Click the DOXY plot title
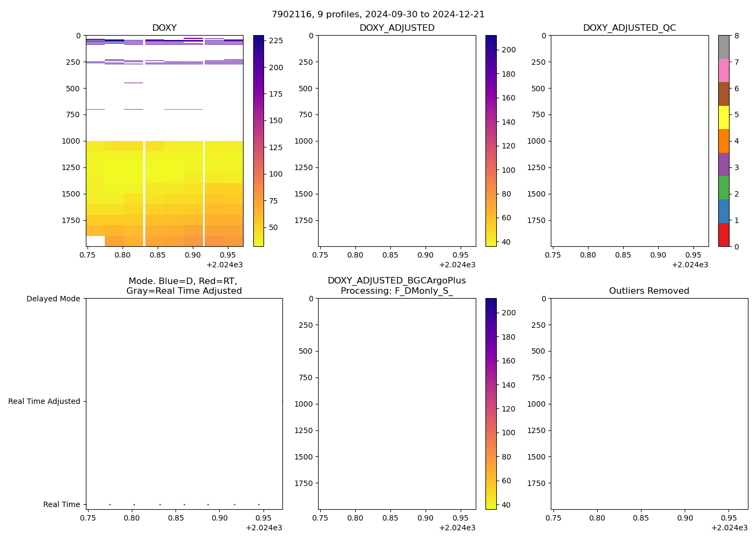 click(164, 28)
